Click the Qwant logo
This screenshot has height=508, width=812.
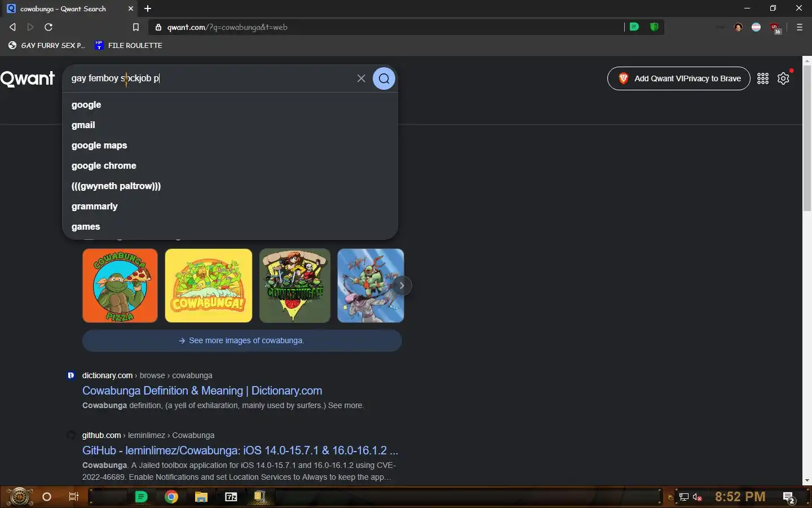28,78
